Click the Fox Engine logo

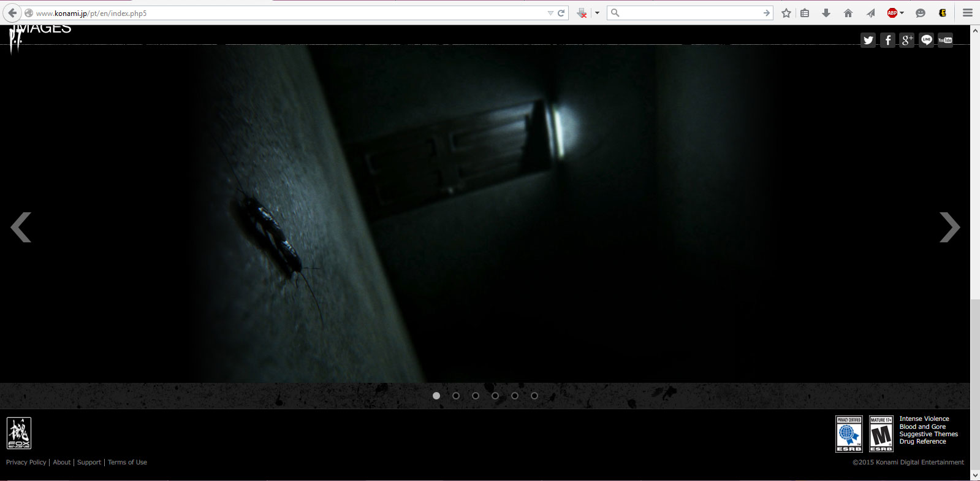point(19,433)
